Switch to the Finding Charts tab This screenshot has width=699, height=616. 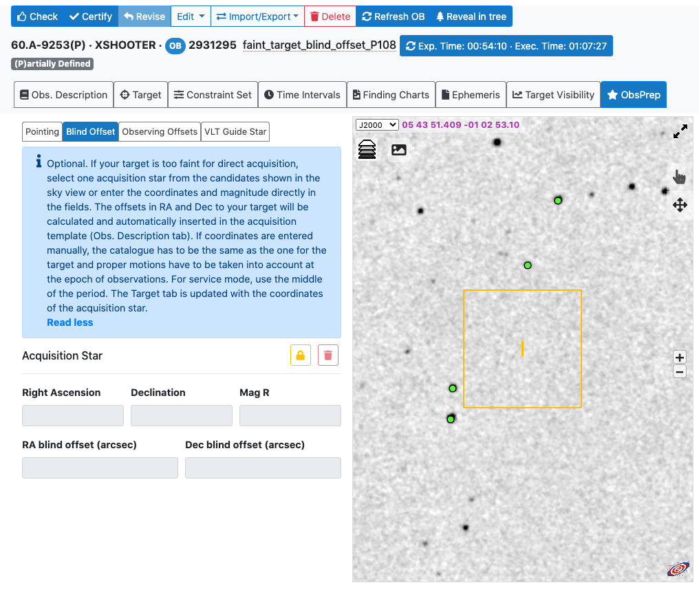point(391,95)
